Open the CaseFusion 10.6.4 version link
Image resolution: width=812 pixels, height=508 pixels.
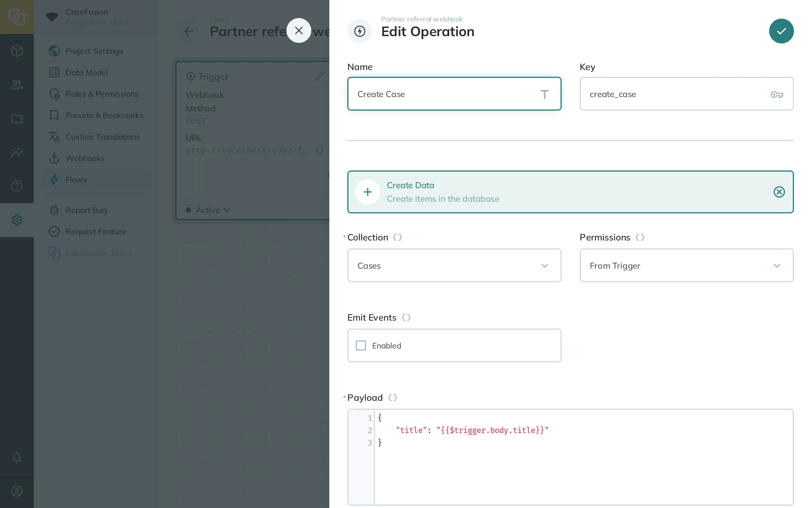click(96, 253)
